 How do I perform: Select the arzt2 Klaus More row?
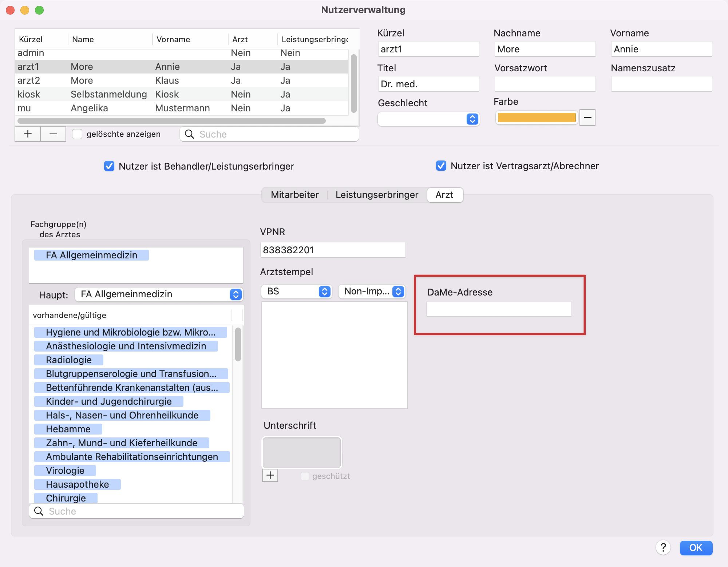coord(182,80)
